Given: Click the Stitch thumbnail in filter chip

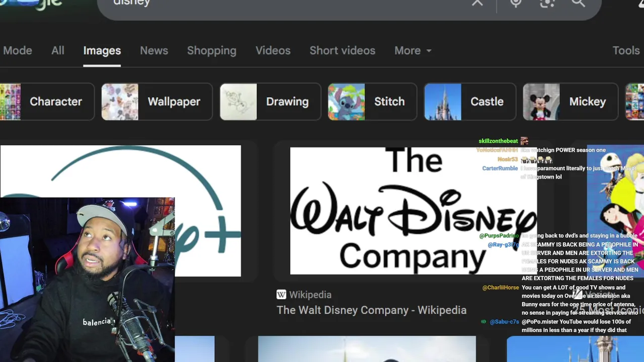Looking at the screenshot, I should tap(346, 102).
